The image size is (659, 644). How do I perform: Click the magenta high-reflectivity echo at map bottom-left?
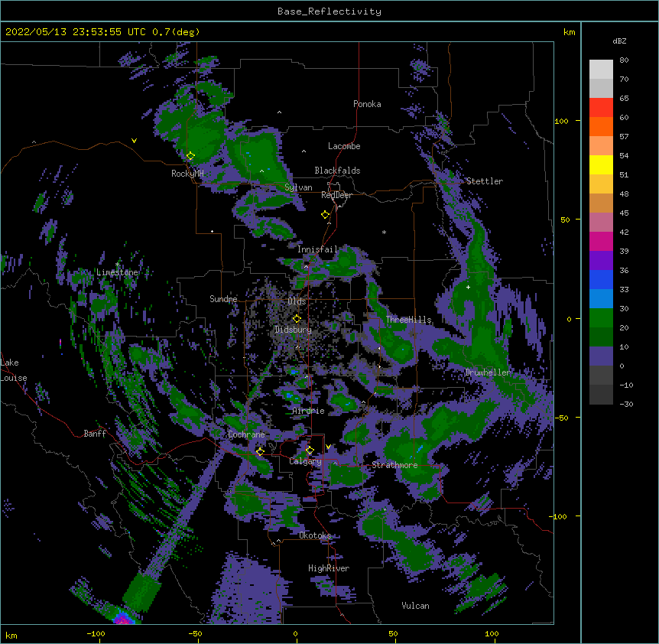pyautogui.click(x=123, y=618)
